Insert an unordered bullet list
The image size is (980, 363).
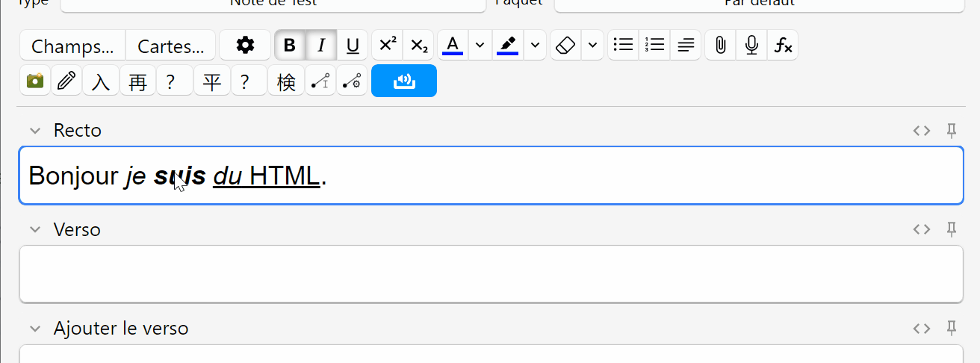point(623,46)
